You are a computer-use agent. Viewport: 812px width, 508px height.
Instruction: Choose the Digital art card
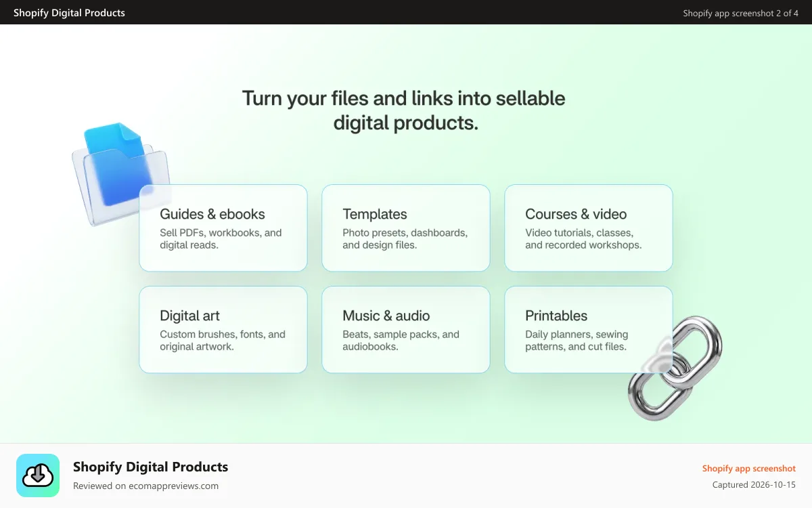click(223, 330)
